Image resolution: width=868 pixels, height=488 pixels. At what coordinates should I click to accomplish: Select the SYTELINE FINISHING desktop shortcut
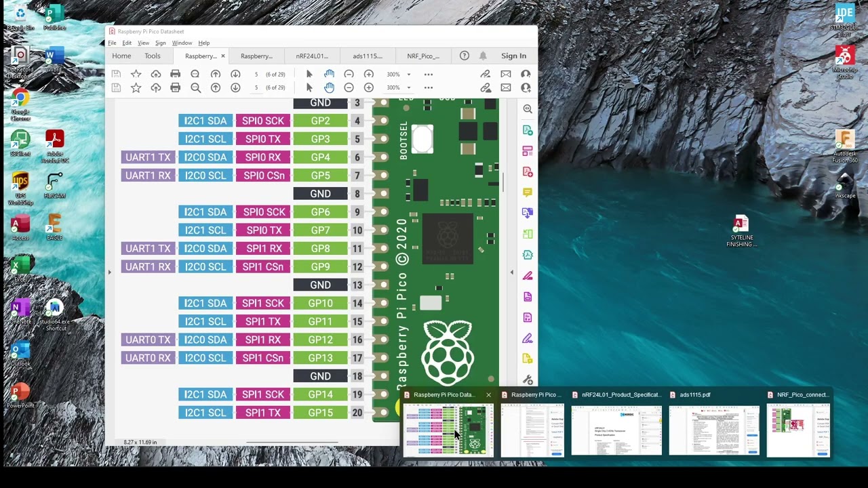click(741, 231)
